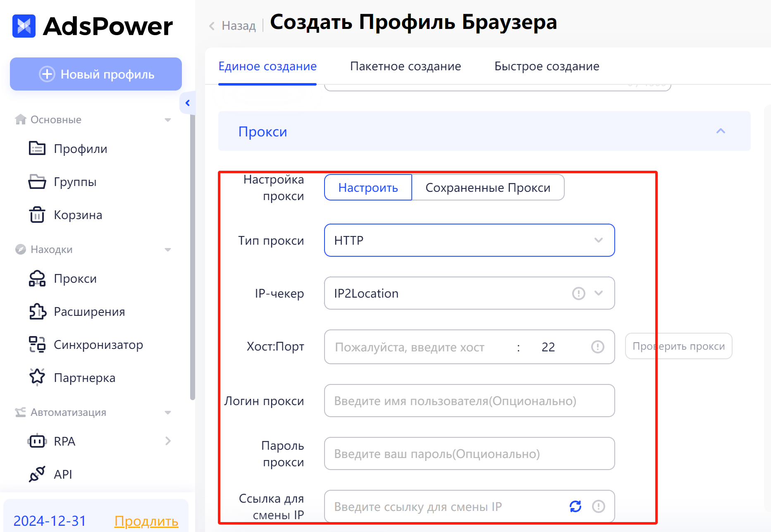
Task: Switch to Единое создание tab
Action: tap(267, 66)
